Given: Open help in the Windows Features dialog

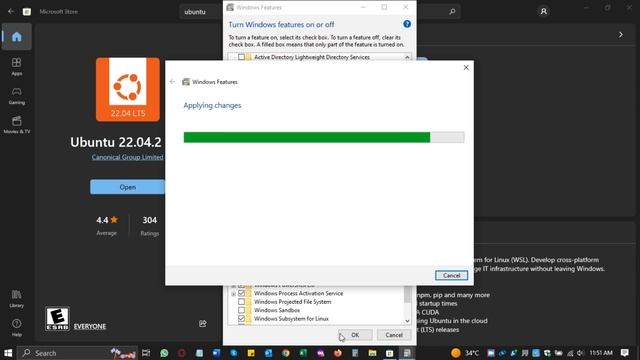Looking at the screenshot, I should (x=407, y=24).
